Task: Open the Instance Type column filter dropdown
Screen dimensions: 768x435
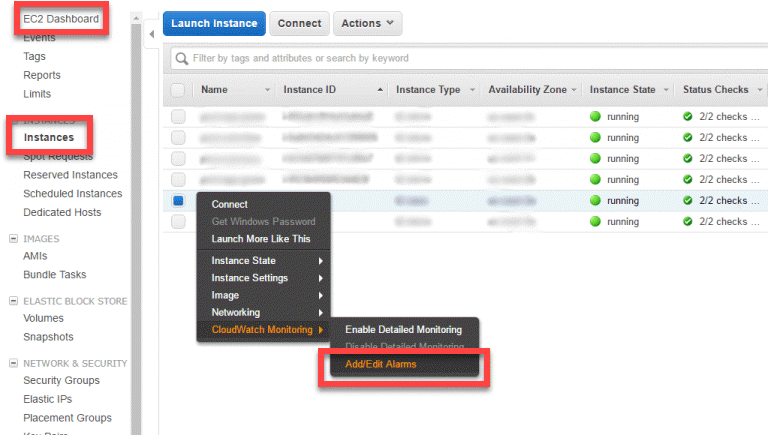Action: point(470,90)
